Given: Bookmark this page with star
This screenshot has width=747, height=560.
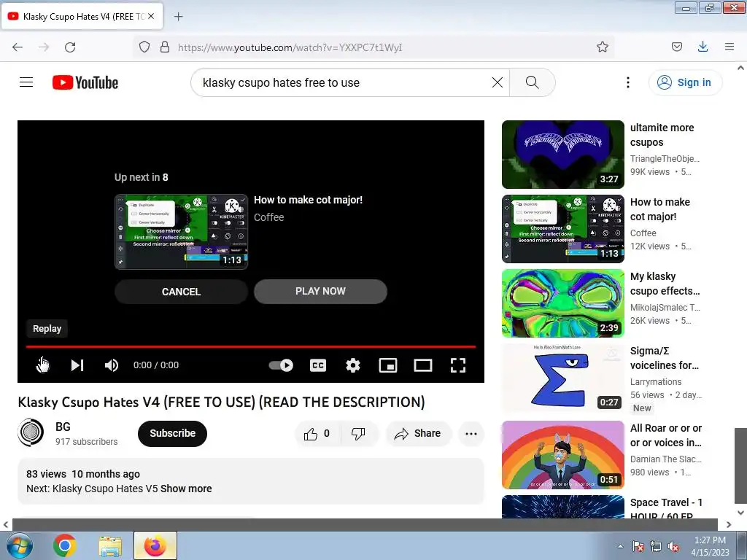Looking at the screenshot, I should tap(602, 47).
